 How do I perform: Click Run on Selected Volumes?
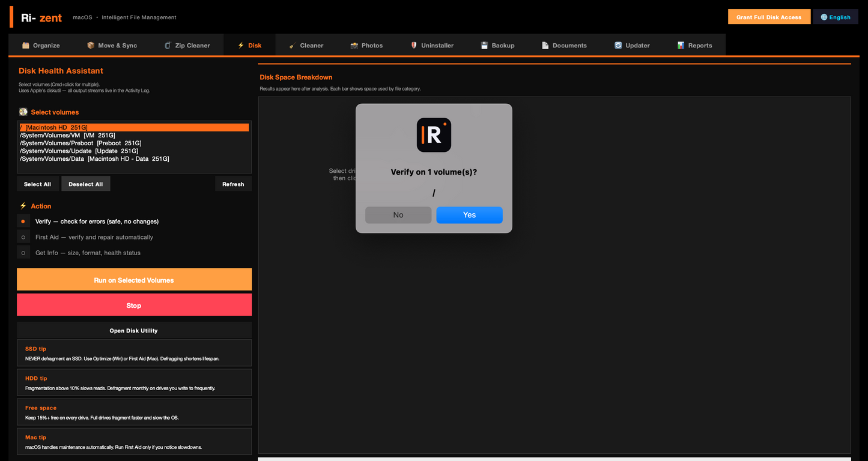134,280
